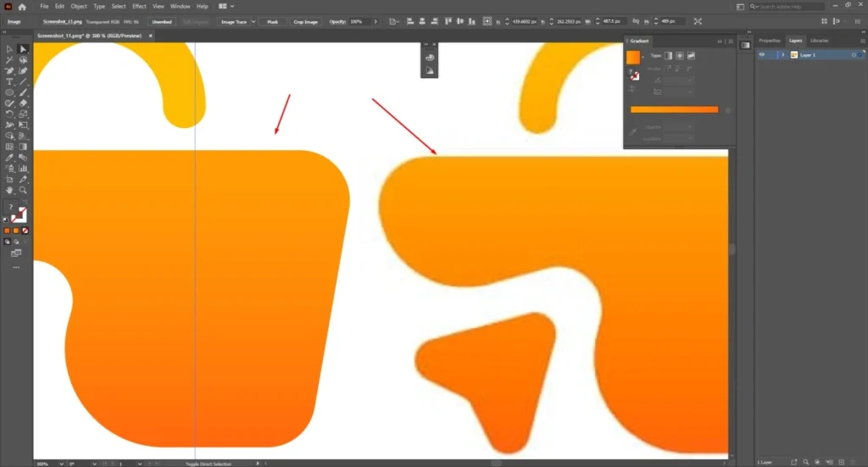Toggle constrain width and height proportions
Screen dimensions: 868x467
636,21
